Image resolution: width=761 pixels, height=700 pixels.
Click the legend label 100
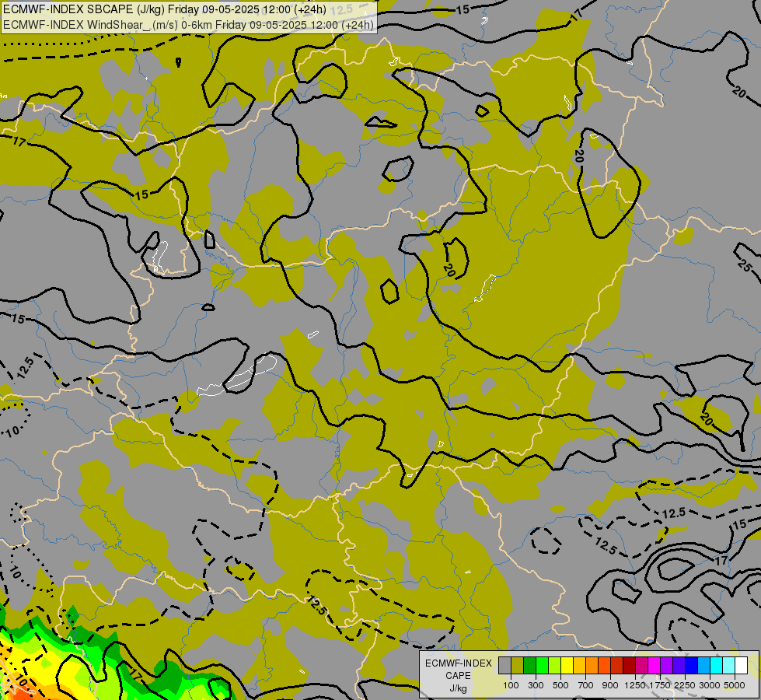click(511, 685)
